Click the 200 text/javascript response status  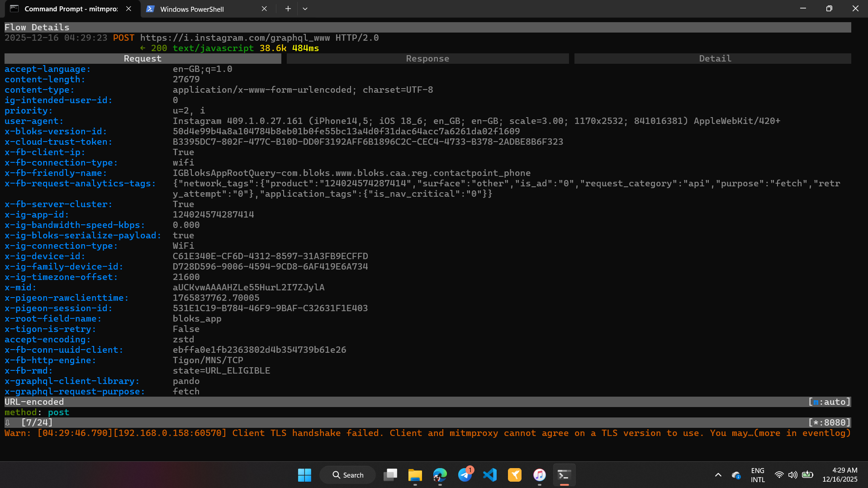click(x=202, y=48)
